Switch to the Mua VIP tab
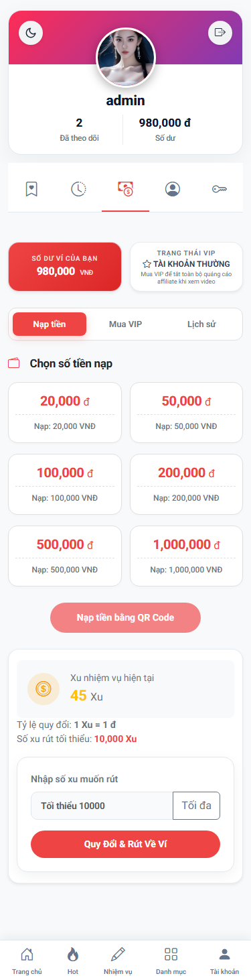The width and height of the screenshot is (251, 980). pos(125,324)
